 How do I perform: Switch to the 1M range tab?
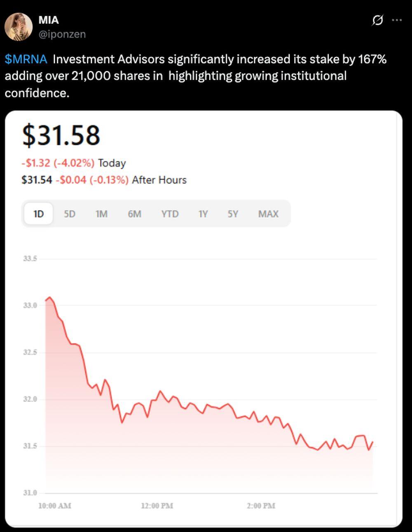coord(101,214)
